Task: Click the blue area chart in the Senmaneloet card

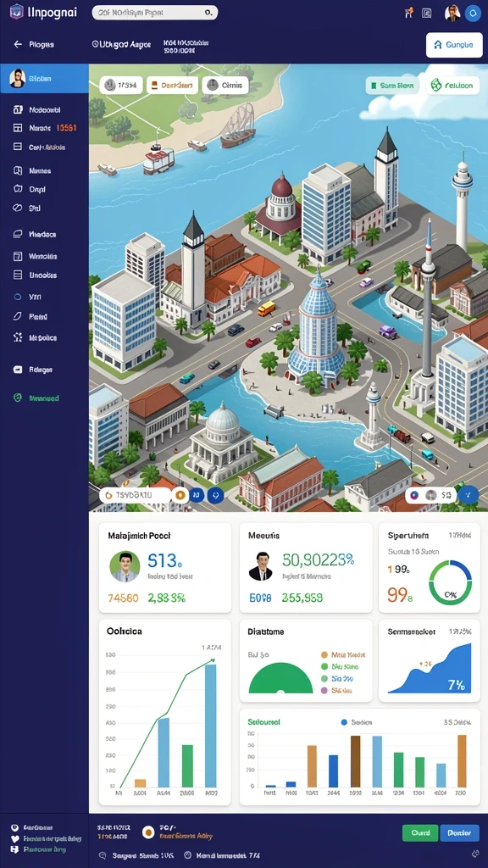Action: click(x=430, y=669)
